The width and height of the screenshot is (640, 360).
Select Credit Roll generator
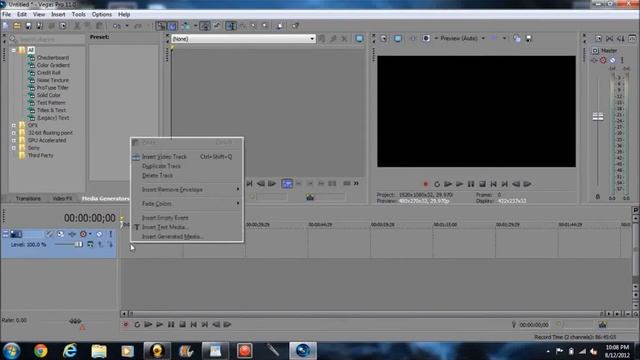[x=49, y=73]
